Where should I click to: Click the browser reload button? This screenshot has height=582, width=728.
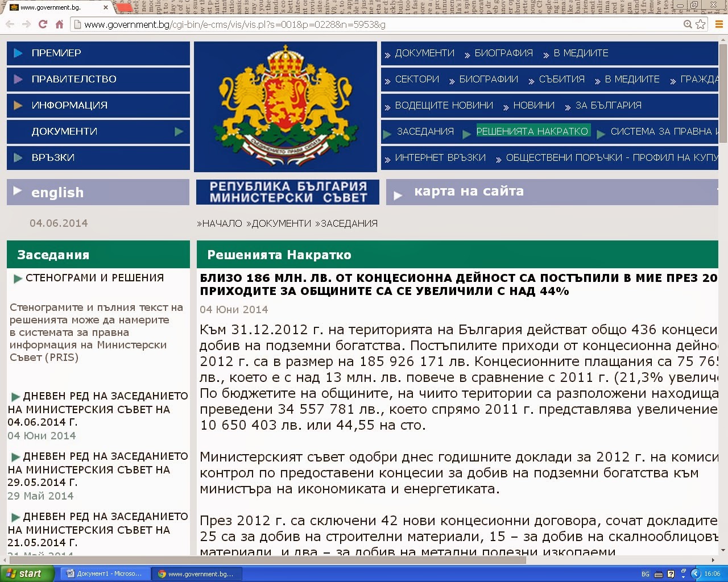pyautogui.click(x=43, y=24)
